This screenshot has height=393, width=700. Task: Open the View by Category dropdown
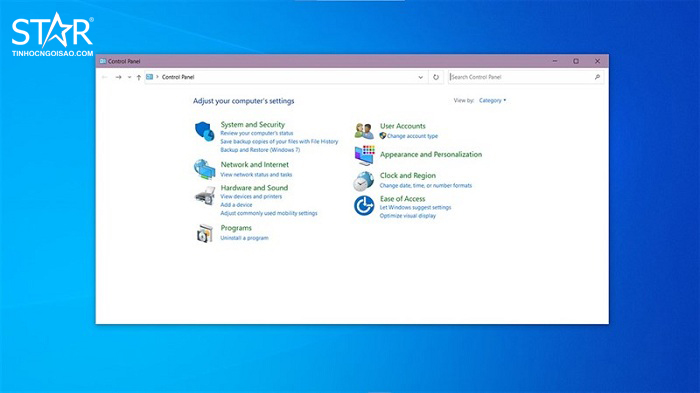pos(492,100)
